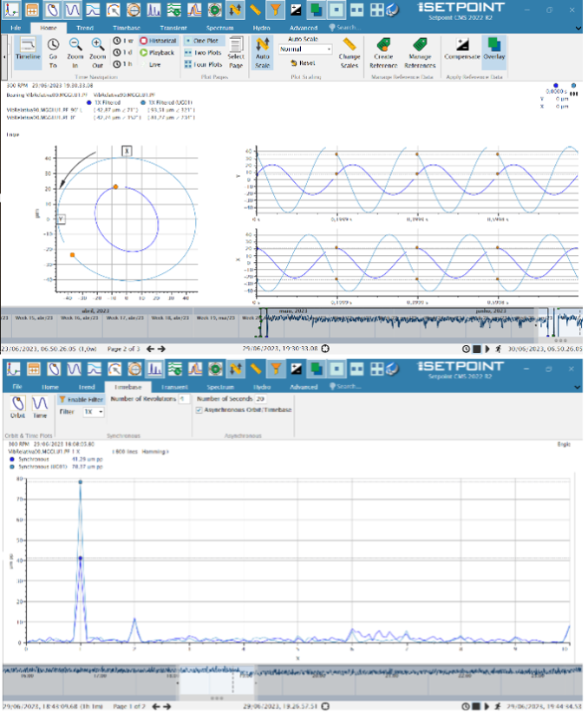
Task: Expand the Filter 1X dropdown
Action: point(93,412)
